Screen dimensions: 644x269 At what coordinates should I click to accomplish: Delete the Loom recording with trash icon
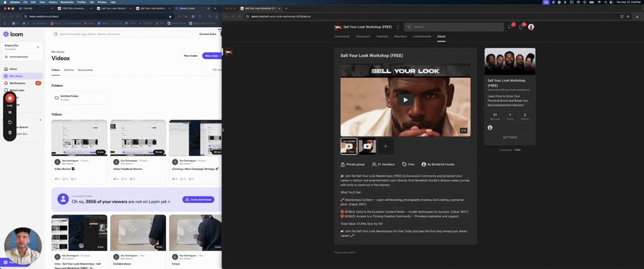[x=10, y=133]
